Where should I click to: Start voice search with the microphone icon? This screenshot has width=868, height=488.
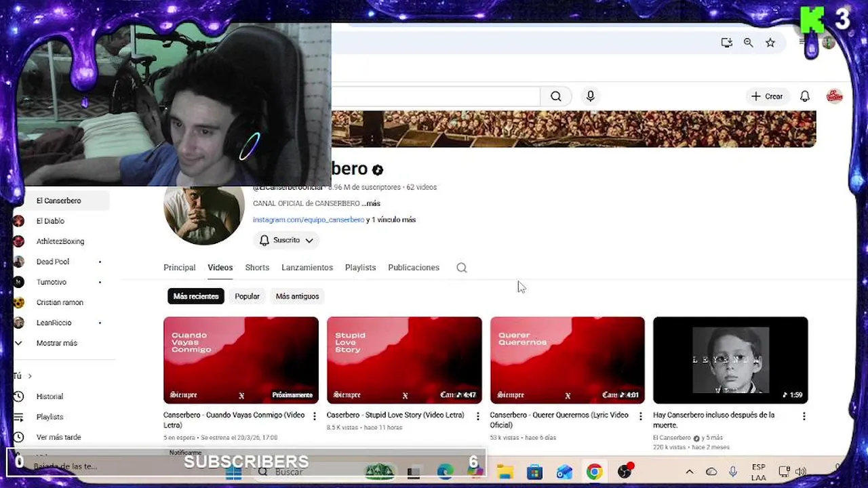point(591,96)
